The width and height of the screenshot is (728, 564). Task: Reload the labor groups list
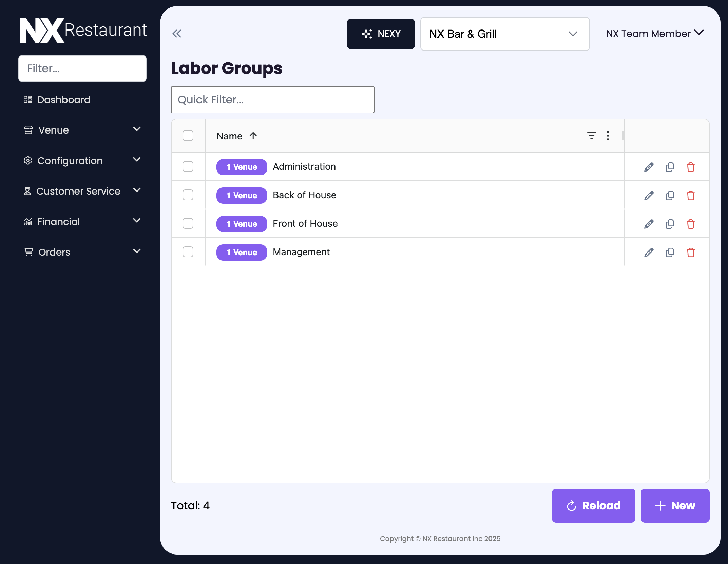[x=593, y=505]
